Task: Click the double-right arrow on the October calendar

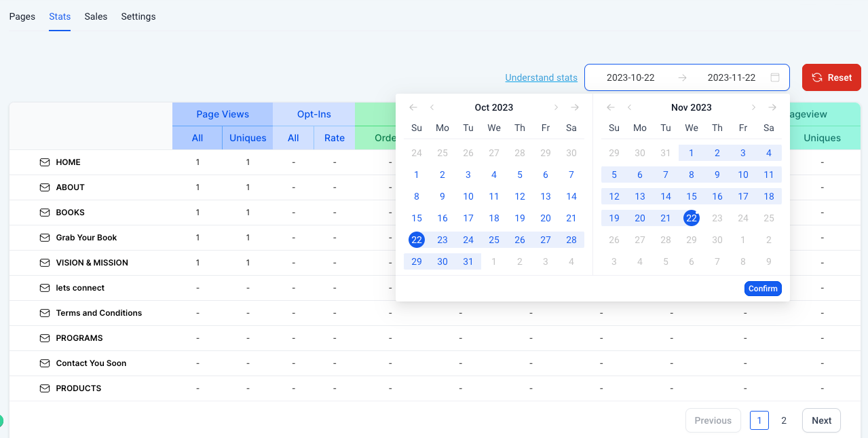Action: click(x=575, y=107)
